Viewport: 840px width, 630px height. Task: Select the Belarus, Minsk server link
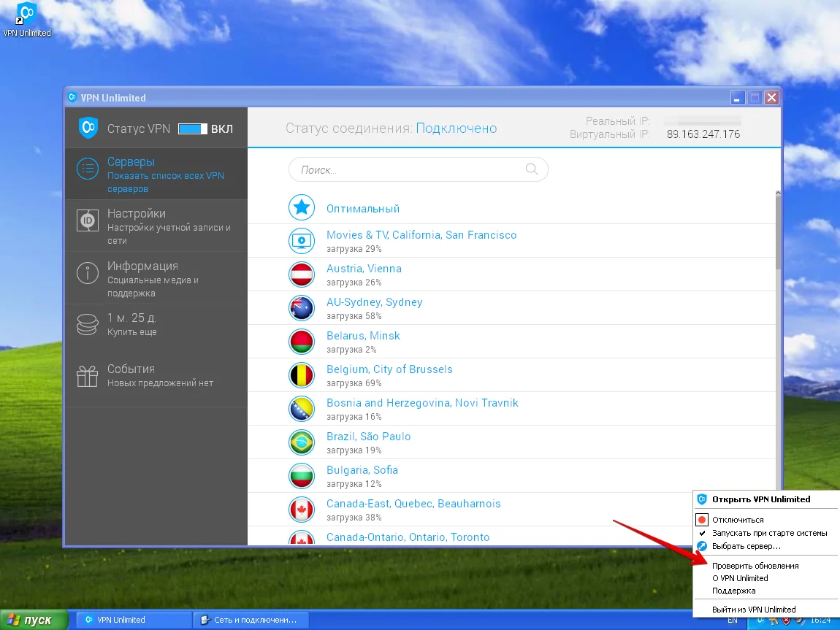[363, 336]
